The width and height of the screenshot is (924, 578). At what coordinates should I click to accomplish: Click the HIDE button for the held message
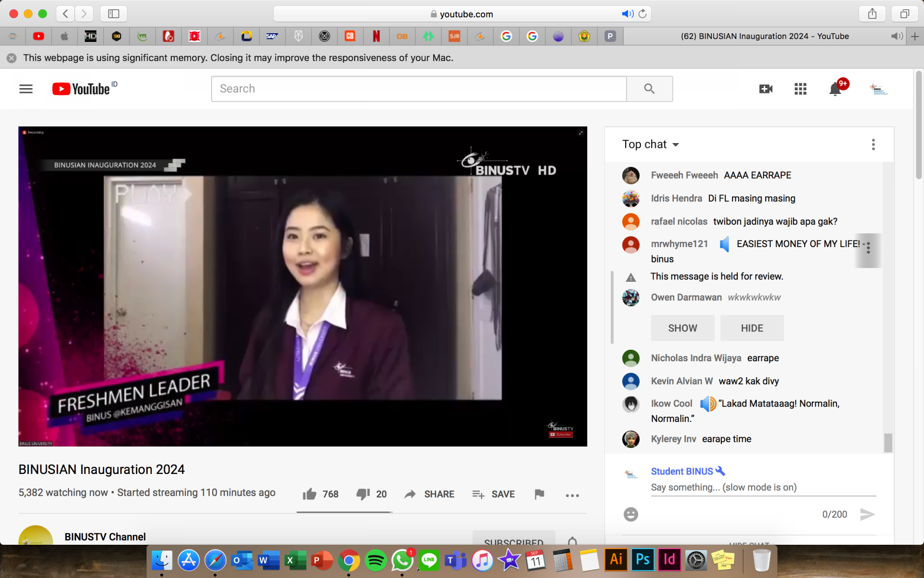coord(752,328)
